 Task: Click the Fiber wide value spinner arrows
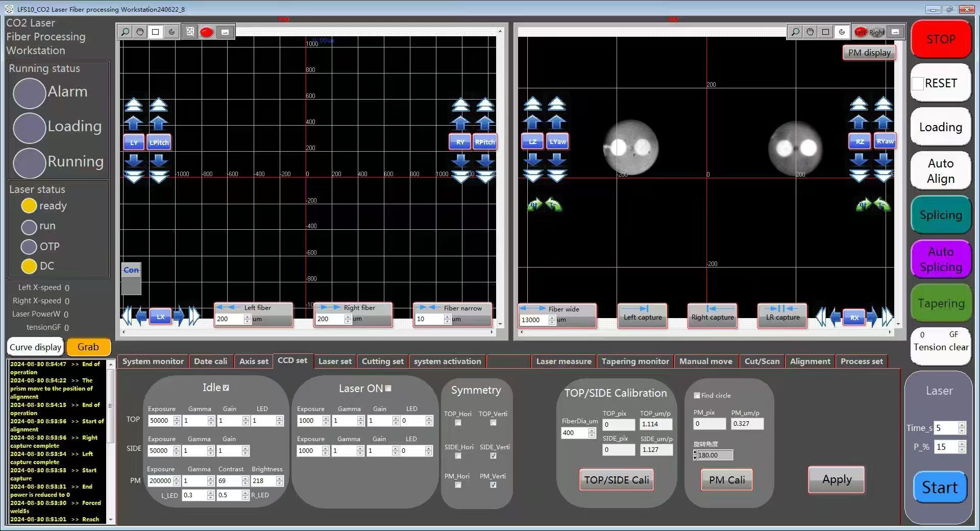(552, 320)
